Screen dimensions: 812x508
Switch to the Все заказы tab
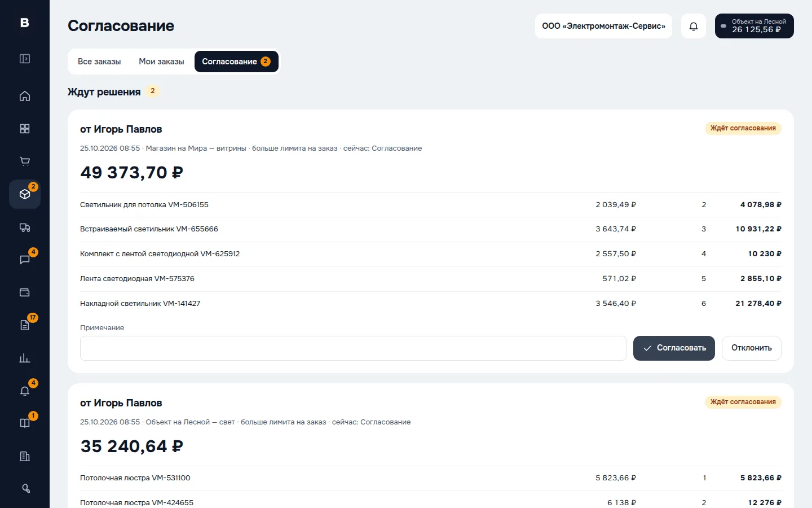click(99, 62)
